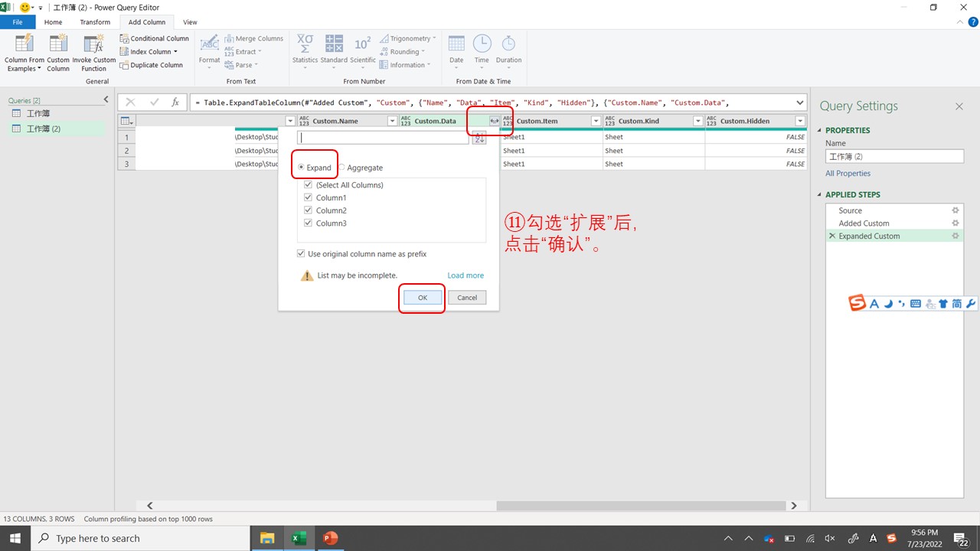
Task: Select the Add Column tab
Action: [147, 22]
